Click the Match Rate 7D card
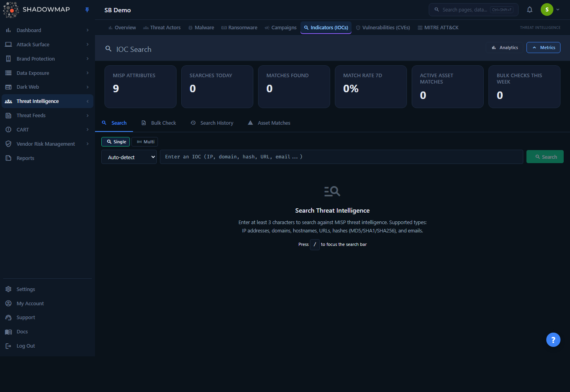Screen dimensions: 570x392 click(371, 87)
